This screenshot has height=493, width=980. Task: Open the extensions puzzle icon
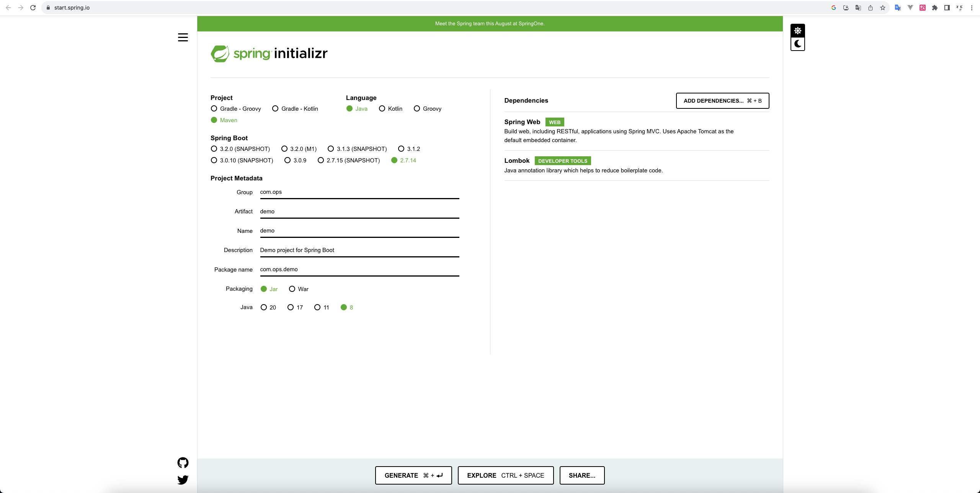coord(935,8)
